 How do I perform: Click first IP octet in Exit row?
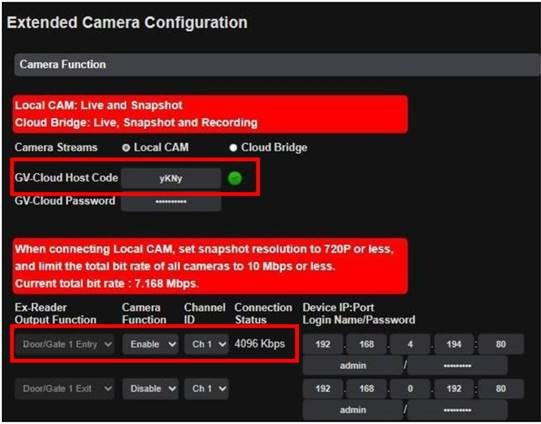pyautogui.click(x=323, y=388)
